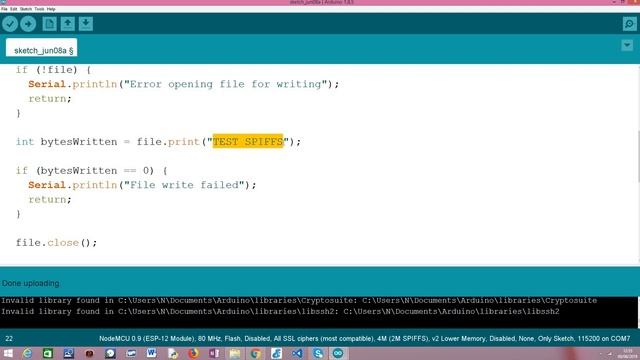This screenshot has width=640, height=360.
Task: Click the NodeMCU 0.9 board info text
Action: 364,338
